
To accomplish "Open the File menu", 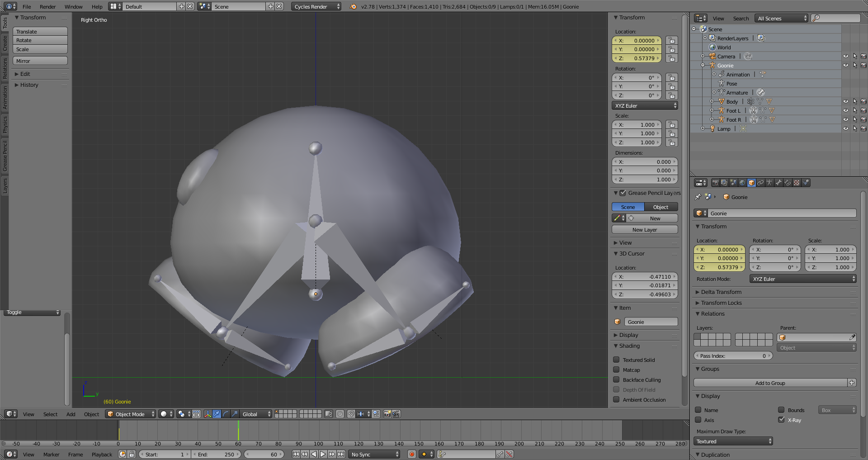I will pos(27,6).
